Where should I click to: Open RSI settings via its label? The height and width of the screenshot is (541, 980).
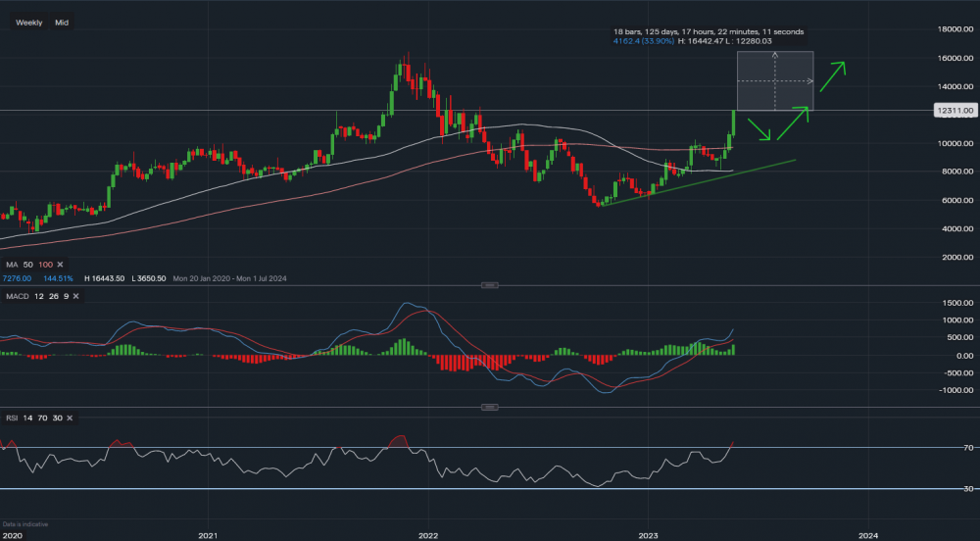point(12,418)
